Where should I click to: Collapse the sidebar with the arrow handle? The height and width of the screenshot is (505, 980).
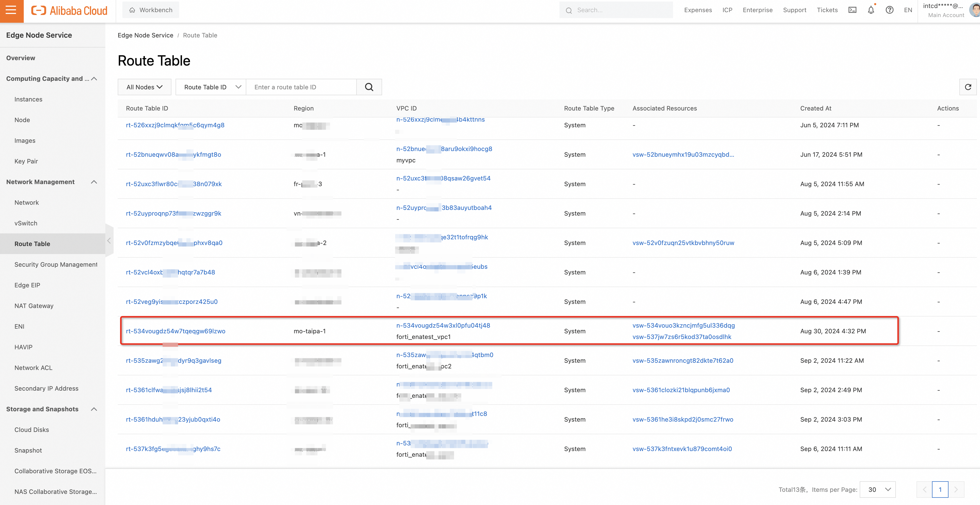[109, 241]
